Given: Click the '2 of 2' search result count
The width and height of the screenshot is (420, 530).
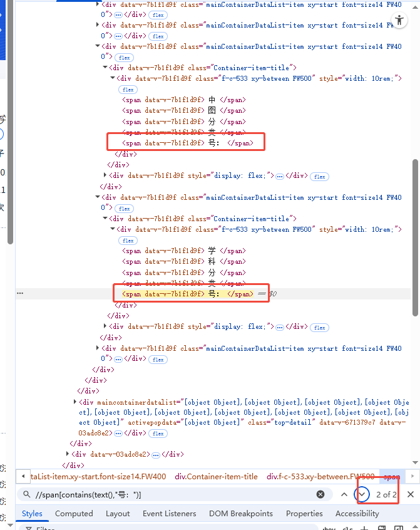Looking at the screenshot, I should click(x=386, y=494).
